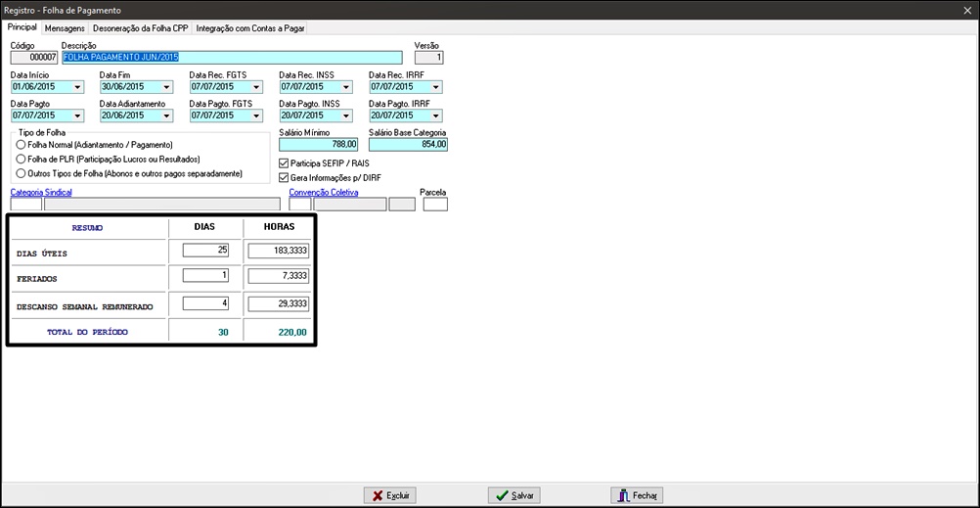
Task: Open the Data Pagto. IRRF date dropdown
Action: [x=436, y=115]
